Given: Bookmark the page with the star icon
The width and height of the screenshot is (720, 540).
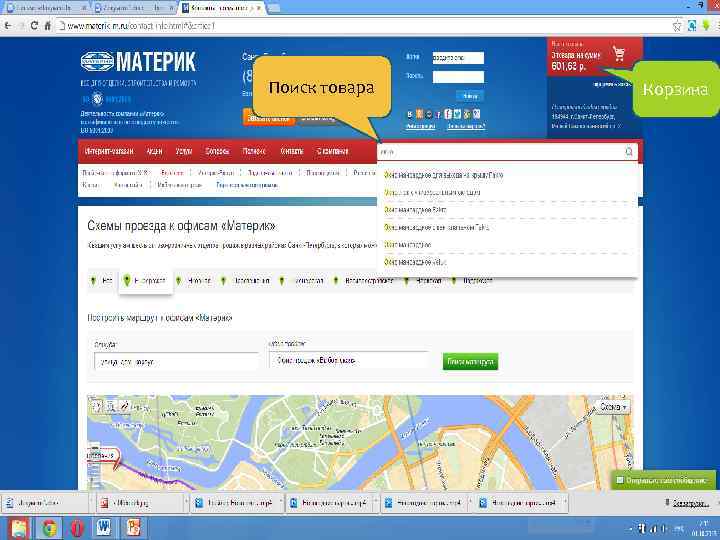Looking at the screenshot, I should 677,26.
